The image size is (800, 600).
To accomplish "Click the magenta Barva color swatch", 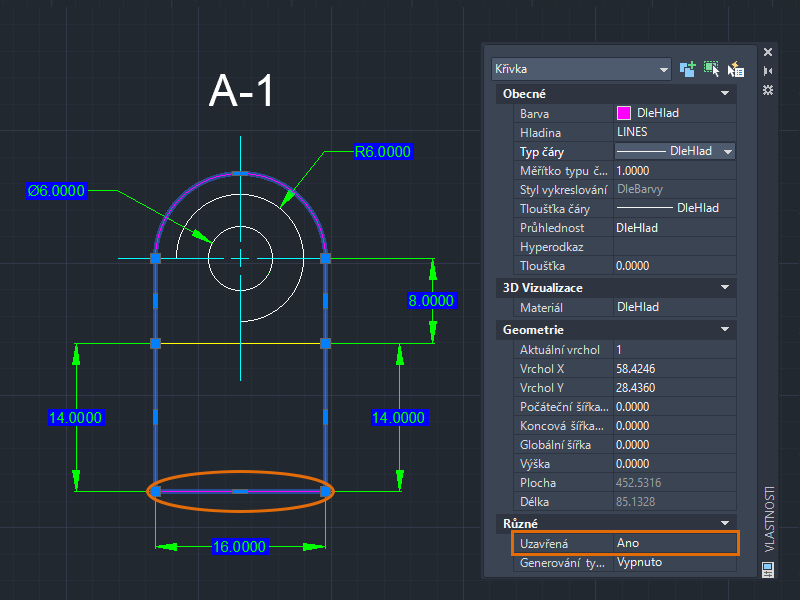I will click(x=624, y=113).
